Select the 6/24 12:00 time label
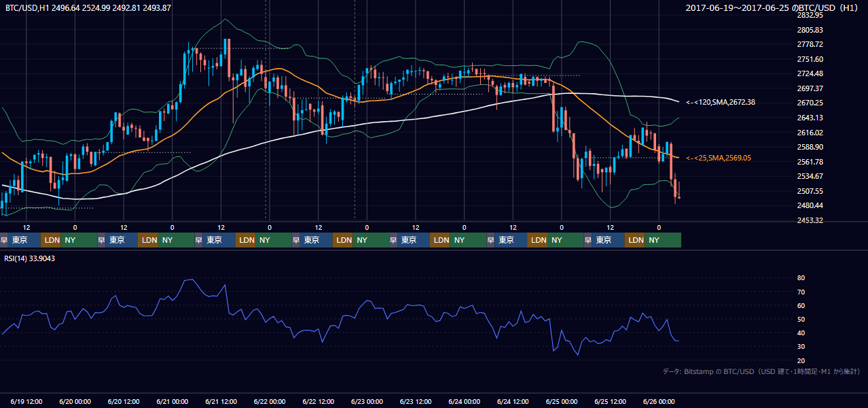 [x=513, y=401]
